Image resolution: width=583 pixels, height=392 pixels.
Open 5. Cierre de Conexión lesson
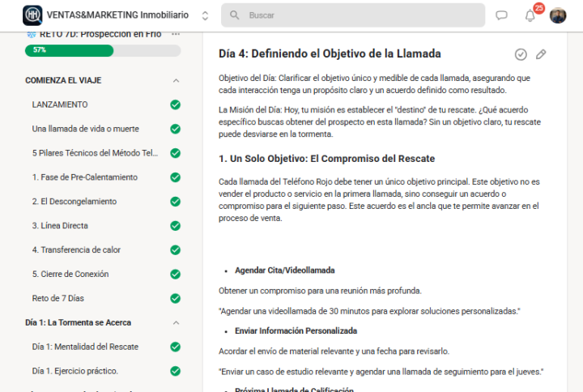(70, 274)
